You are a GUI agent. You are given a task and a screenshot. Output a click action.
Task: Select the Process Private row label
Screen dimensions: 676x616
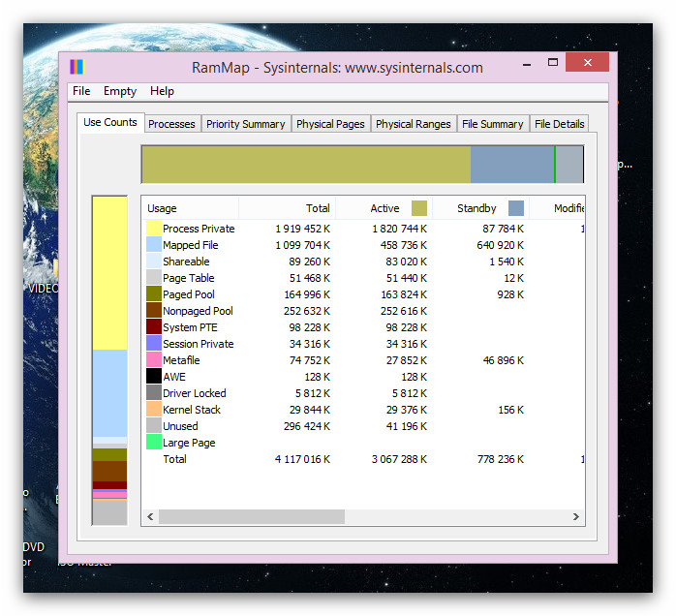[199, 229]
